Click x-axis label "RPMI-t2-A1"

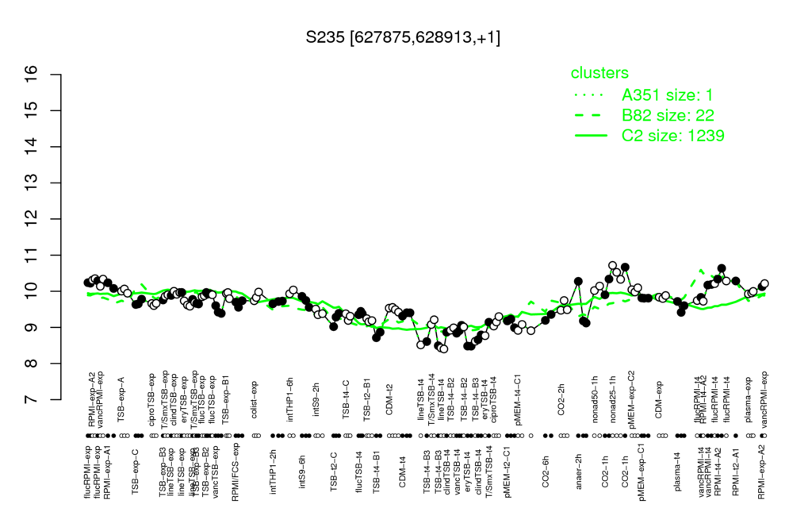tap(735, 471)
